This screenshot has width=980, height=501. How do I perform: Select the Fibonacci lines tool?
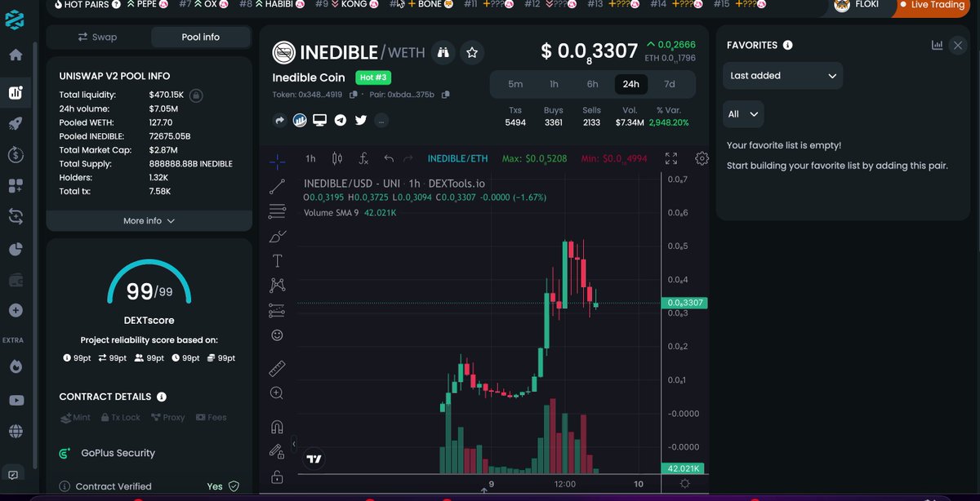277,211
